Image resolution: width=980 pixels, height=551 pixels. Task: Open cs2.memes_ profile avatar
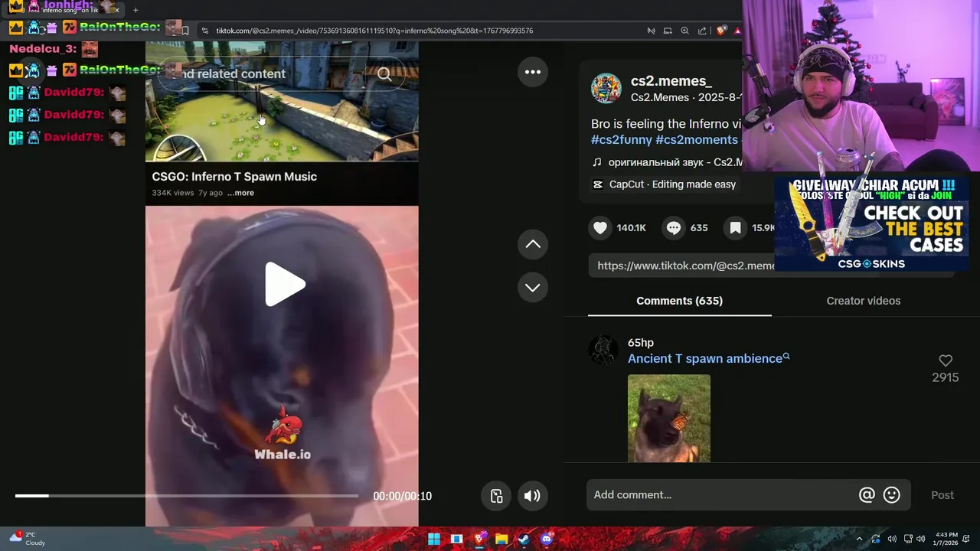pos(606,89)
